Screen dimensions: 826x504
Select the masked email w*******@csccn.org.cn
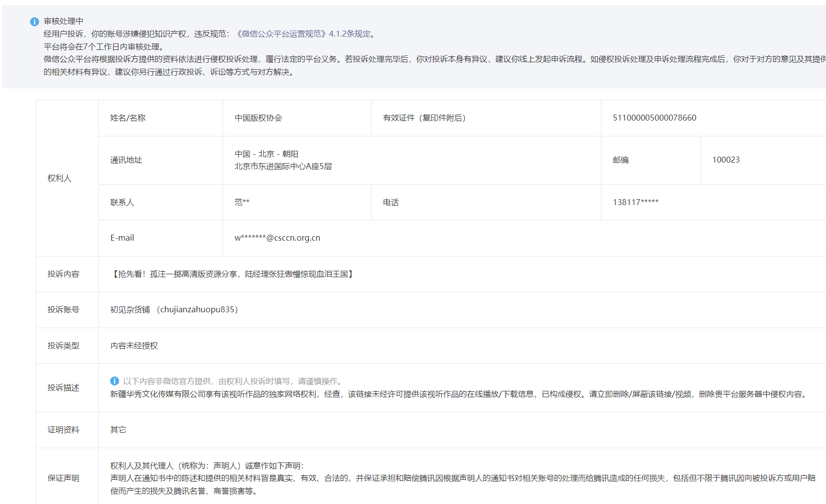click(x=277, y=238)
